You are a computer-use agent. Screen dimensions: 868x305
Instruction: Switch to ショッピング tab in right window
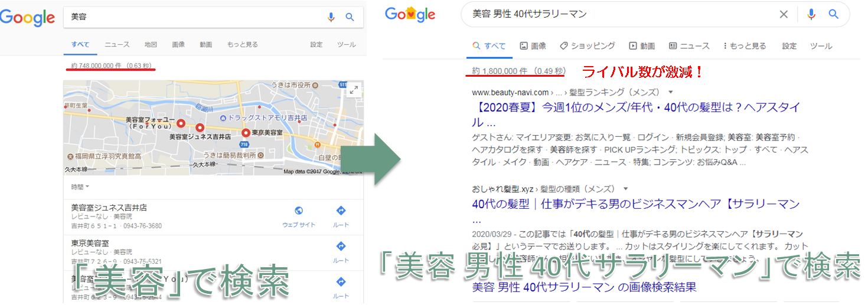588,46
